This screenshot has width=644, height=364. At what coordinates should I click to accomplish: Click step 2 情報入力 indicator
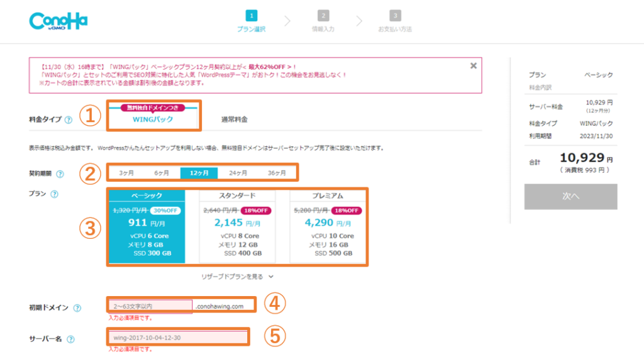(323, 21)
